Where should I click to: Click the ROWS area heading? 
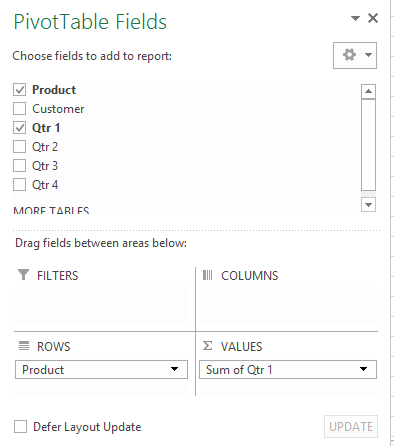pyautogui.click(x=54, y=347)
